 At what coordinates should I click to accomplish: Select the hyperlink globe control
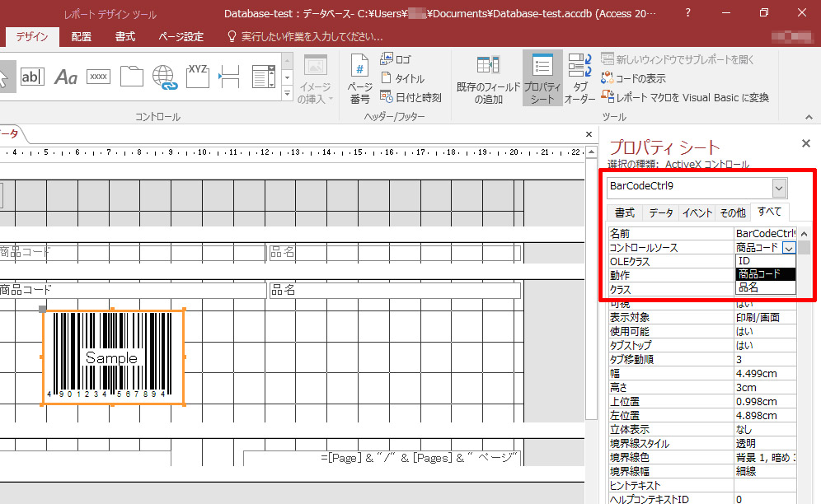[x=164, y=77]
